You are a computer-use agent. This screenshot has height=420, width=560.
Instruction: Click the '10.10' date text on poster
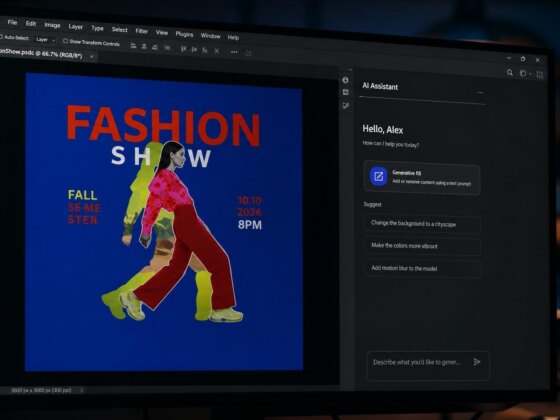coord(249,200)
